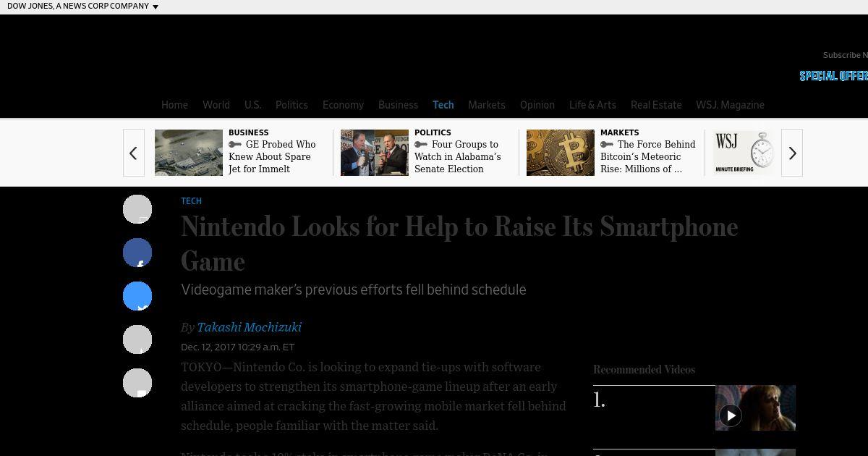Screen dimensions: 868x456
Task: Click the key icon beside Four Groups
Action: (x=421, y=145)
